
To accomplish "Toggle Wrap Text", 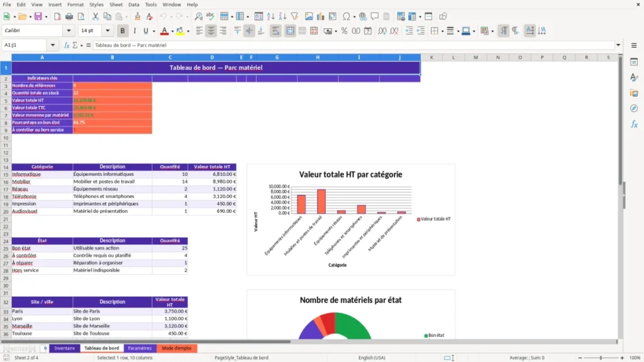I will point(275,31).
